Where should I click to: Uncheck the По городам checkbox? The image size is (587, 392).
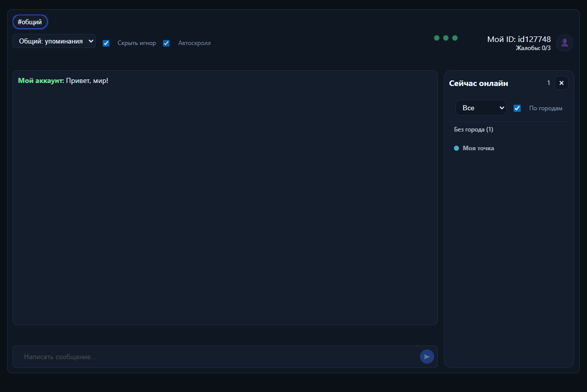pos(517,108)
